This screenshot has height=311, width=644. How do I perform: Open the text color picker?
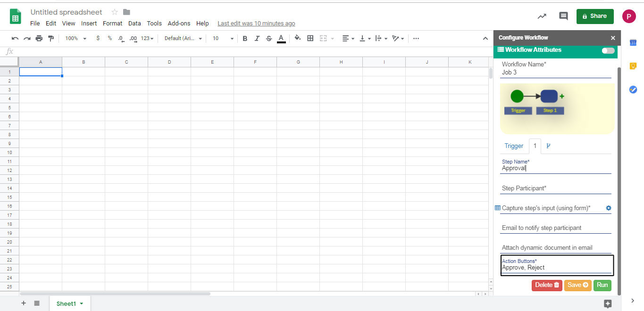pos(281,39)
